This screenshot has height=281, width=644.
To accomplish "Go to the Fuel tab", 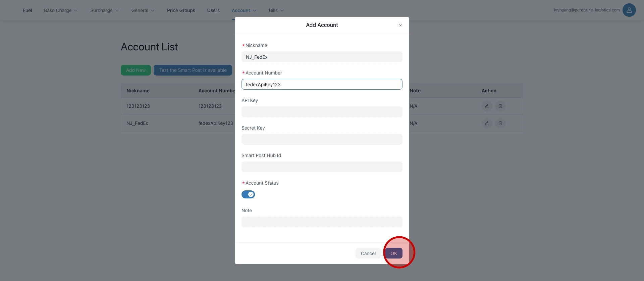I will point(27,10).
